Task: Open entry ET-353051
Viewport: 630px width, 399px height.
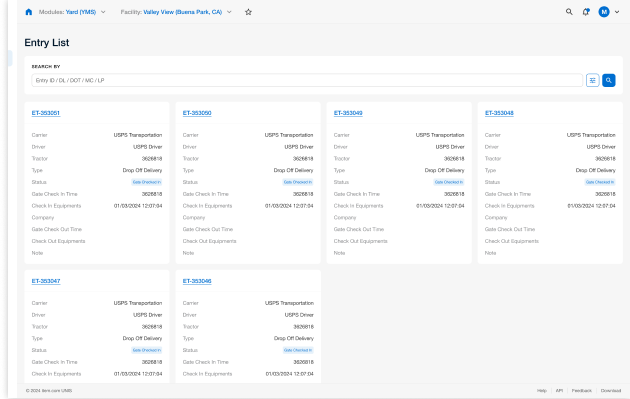Action: click(46, 113)
